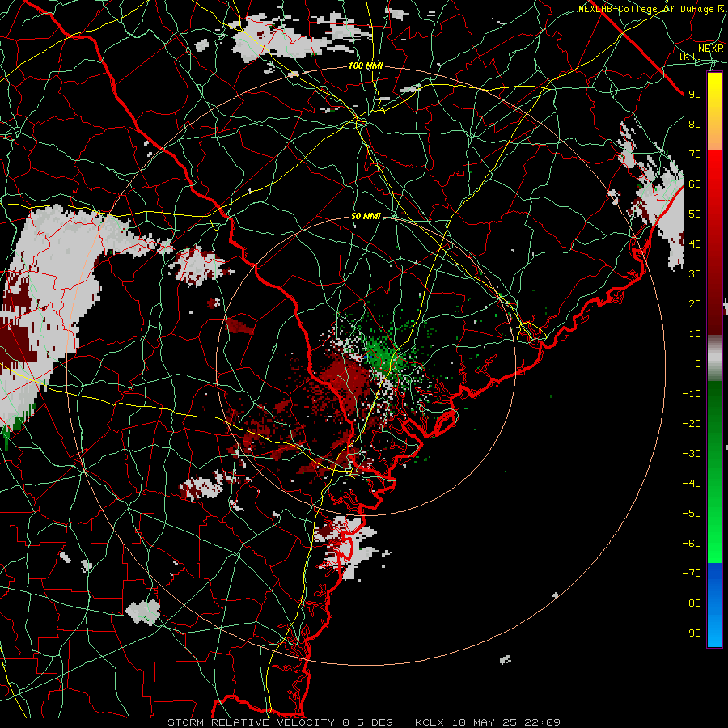Click the -30 value on velocity scale
Screen dimensions: 728x728
[x=692, y=454]
